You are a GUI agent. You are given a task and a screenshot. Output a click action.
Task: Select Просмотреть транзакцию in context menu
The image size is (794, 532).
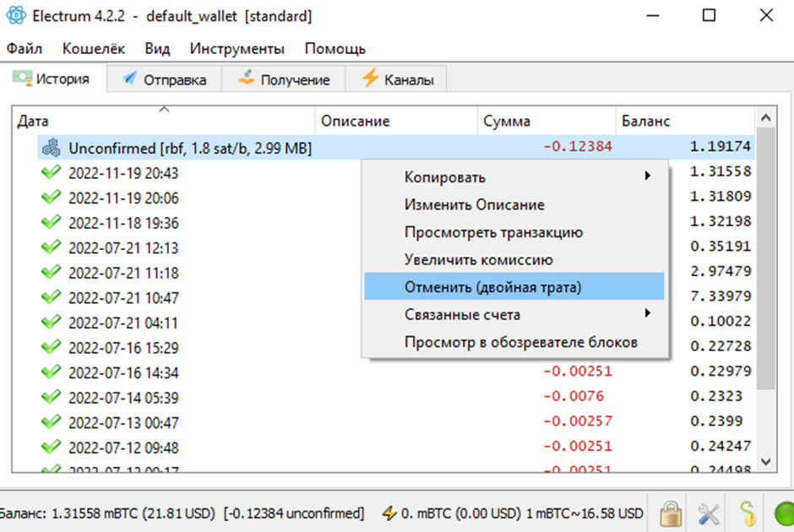coord(514,232)
